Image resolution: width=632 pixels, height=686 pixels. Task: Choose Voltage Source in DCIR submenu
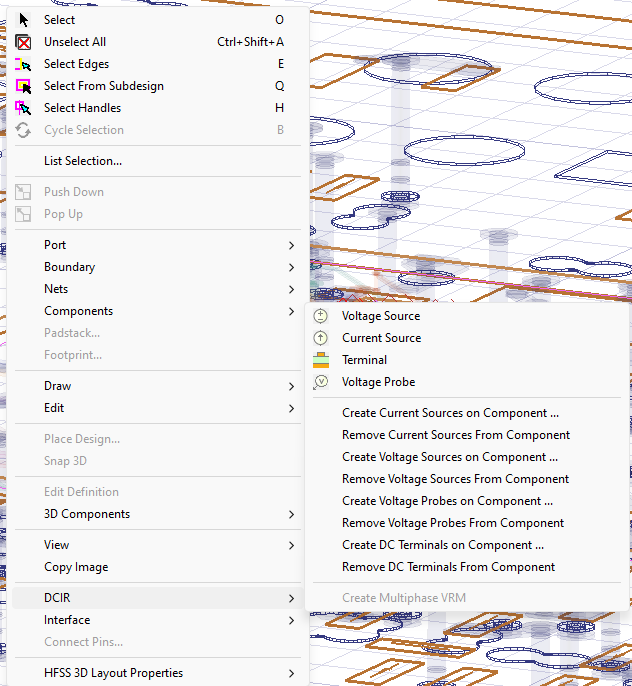467,316
